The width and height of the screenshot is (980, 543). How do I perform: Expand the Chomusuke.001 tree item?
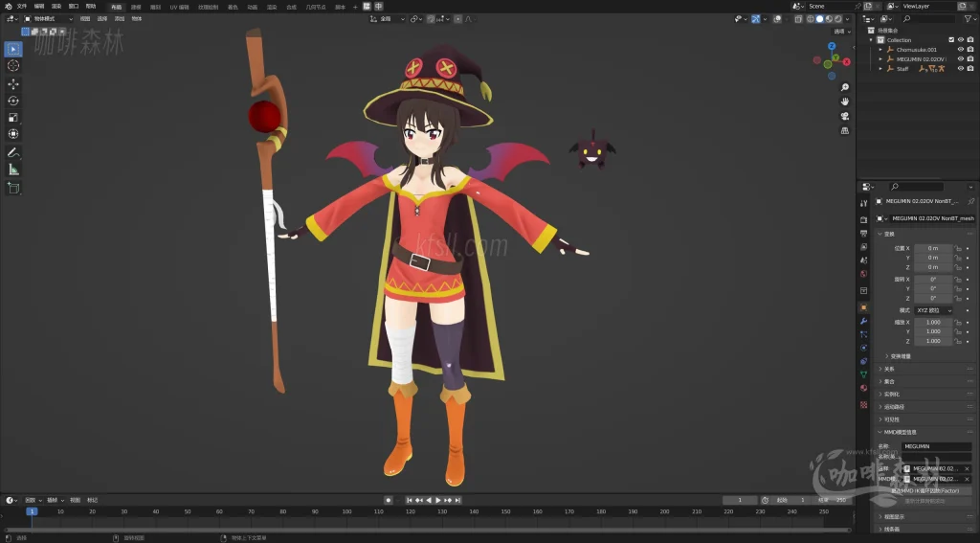click(x=880, y=50)
